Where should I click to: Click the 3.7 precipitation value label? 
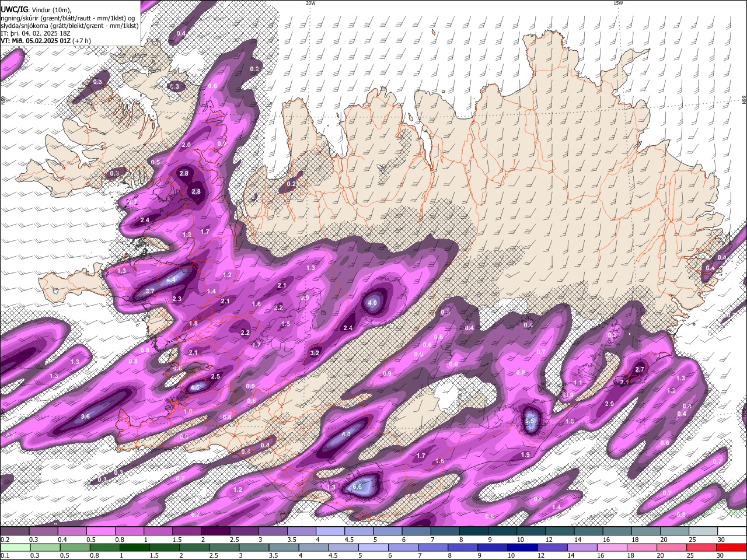click(x=150, y=291)
